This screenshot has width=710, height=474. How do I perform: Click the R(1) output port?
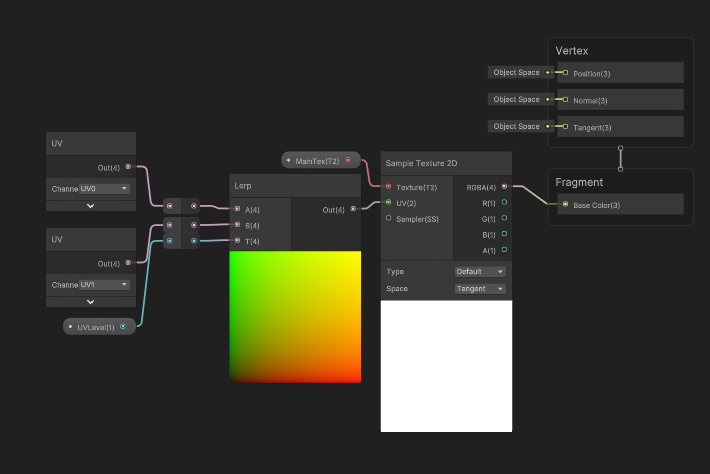click(504, 202)
